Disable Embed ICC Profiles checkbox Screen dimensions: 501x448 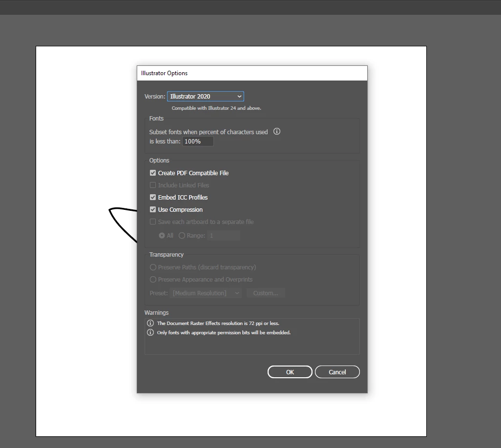point(153,197)
